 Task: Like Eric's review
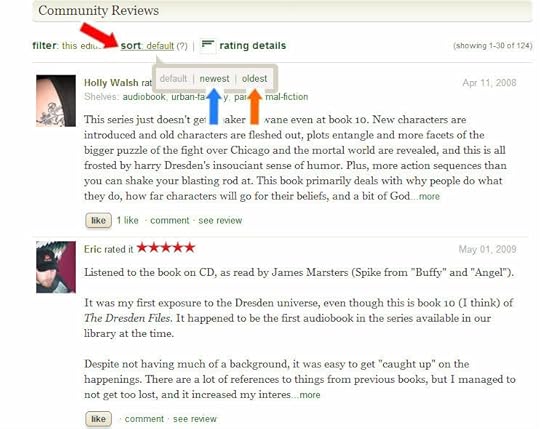pyautogui.click(x=98, y=419)
